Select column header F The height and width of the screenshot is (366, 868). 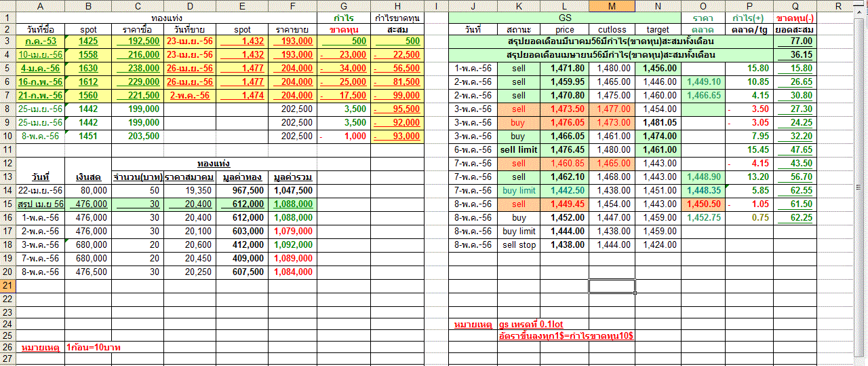tap(292, 6)
